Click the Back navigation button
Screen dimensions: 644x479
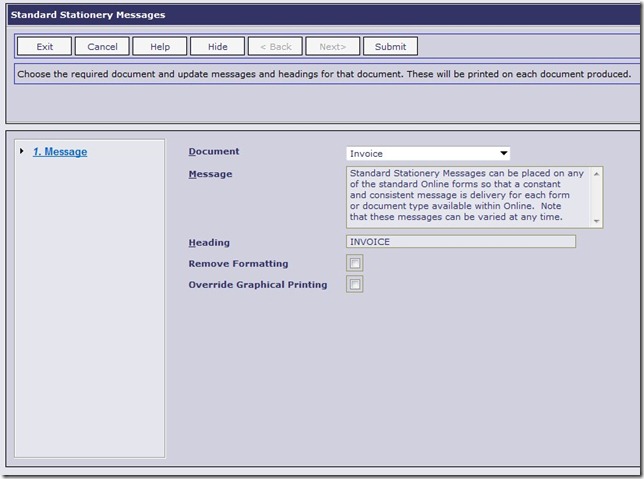275,47
